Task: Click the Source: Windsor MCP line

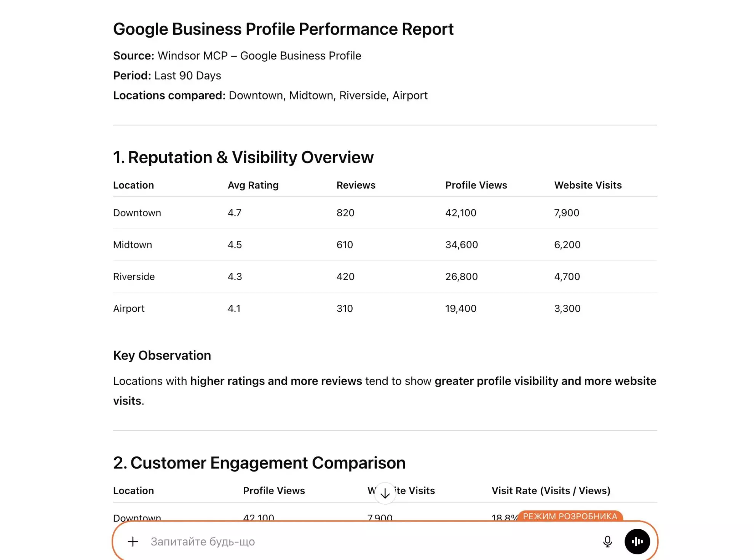Action: [x=237, y=55]
